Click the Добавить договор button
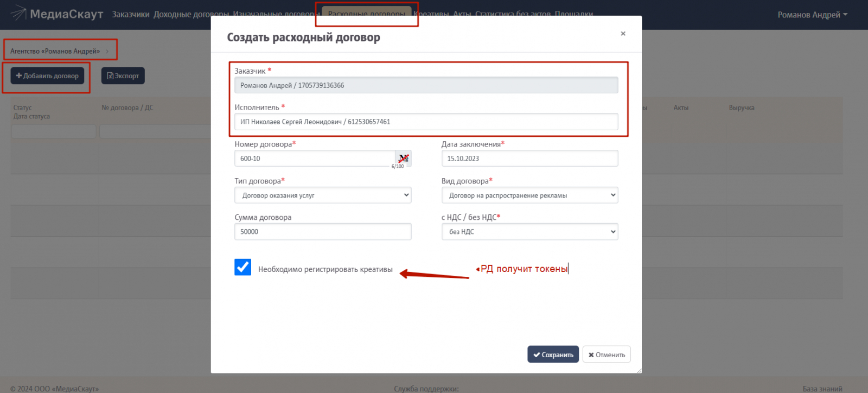The image size is (868, 393). click(x=47, y=76)
